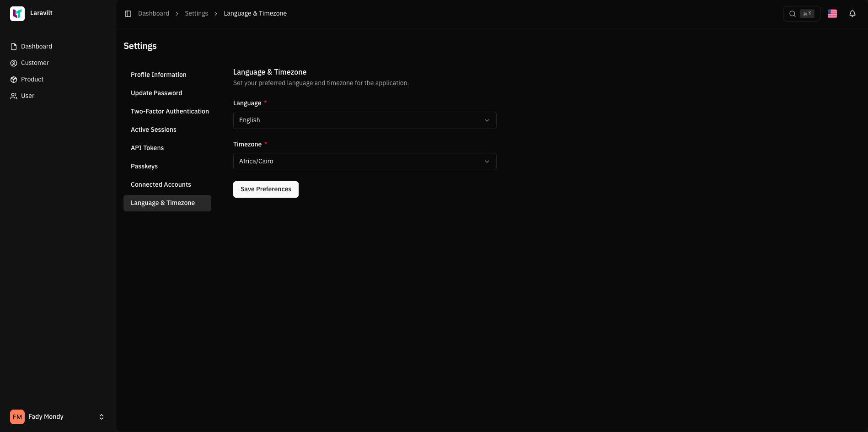Select Passkeys settings tab
The image size is (868, 432).
167,167
